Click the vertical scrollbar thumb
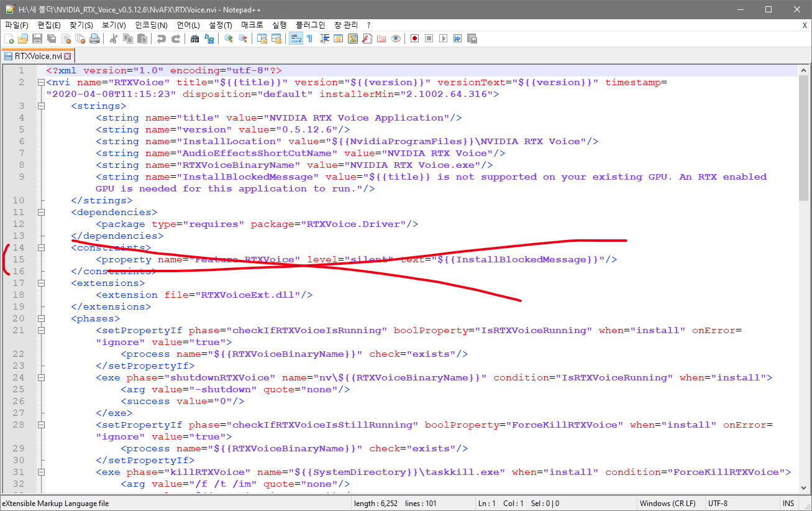 pos(805,137)
